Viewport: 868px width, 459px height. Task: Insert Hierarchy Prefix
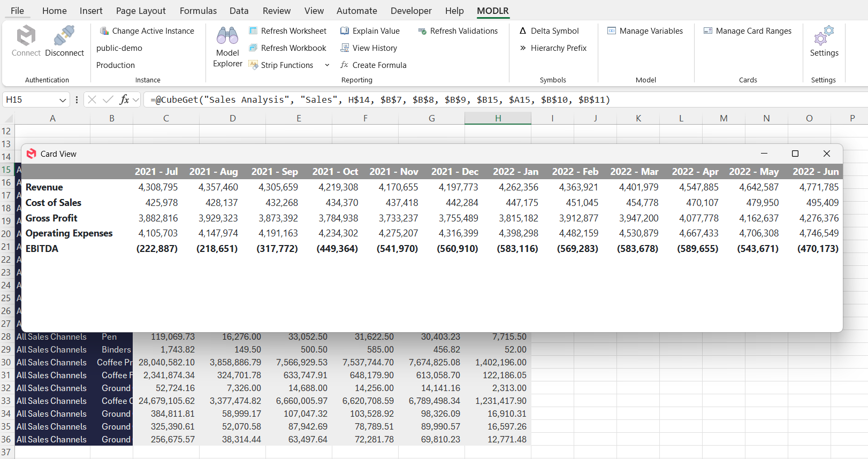click(553, 48)
